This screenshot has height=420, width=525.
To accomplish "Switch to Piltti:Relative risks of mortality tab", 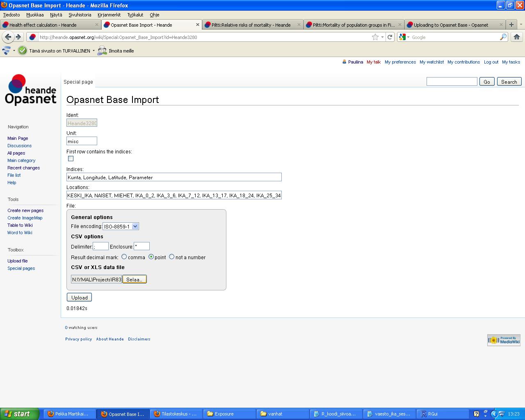I will click(x=253, y=25).
